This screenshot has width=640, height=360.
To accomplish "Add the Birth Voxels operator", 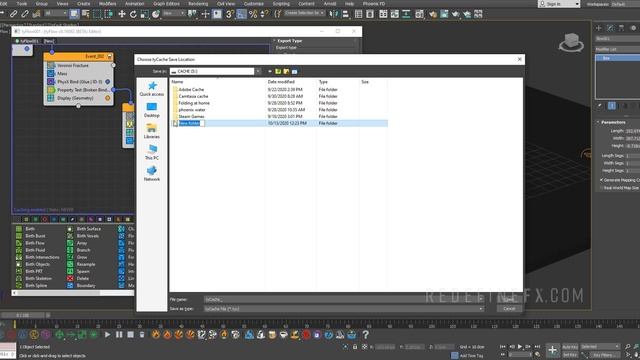I will point(83,236).
